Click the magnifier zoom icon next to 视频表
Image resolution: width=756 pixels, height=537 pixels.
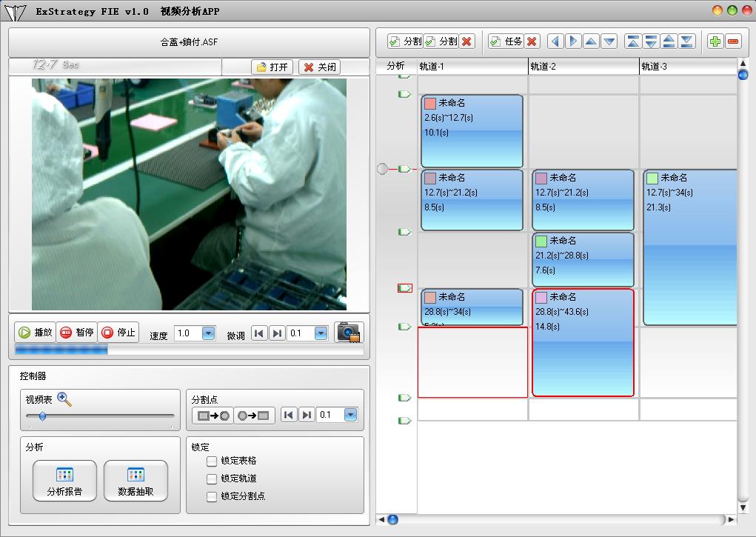64,400
